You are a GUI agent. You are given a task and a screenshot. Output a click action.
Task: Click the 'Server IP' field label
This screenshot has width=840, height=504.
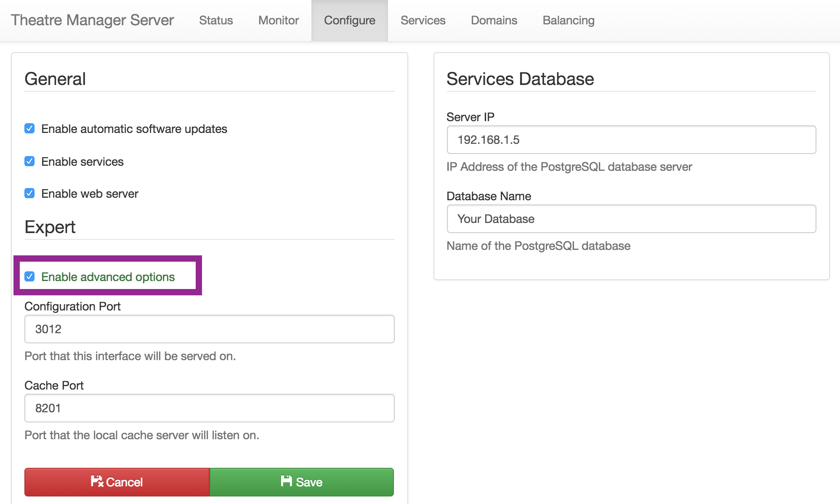(471, 117)
